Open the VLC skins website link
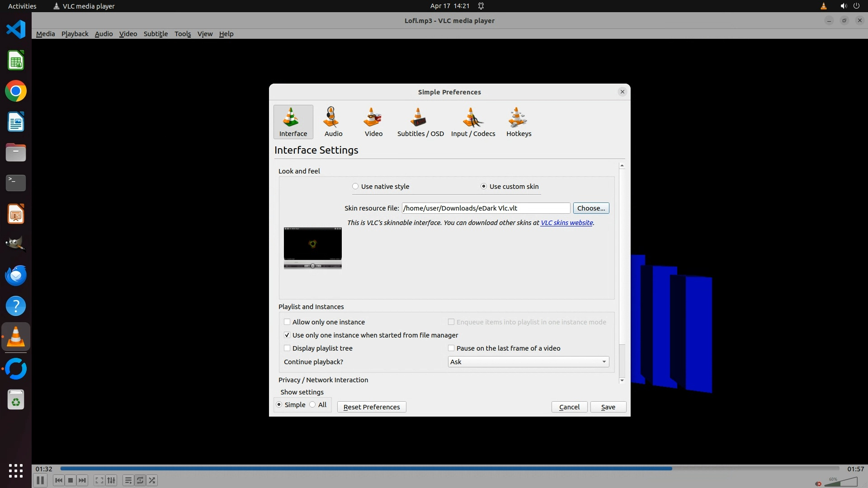 tap(566, 223)
